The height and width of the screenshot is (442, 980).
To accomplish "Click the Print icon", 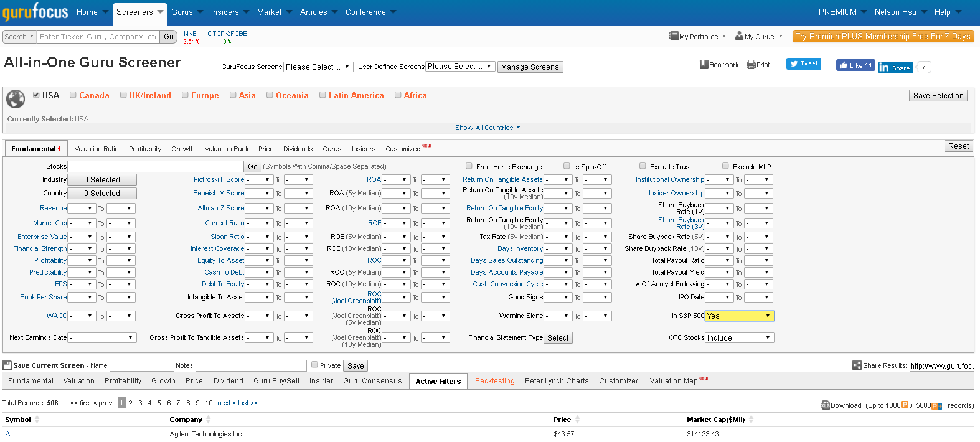I will coord(751,65).
